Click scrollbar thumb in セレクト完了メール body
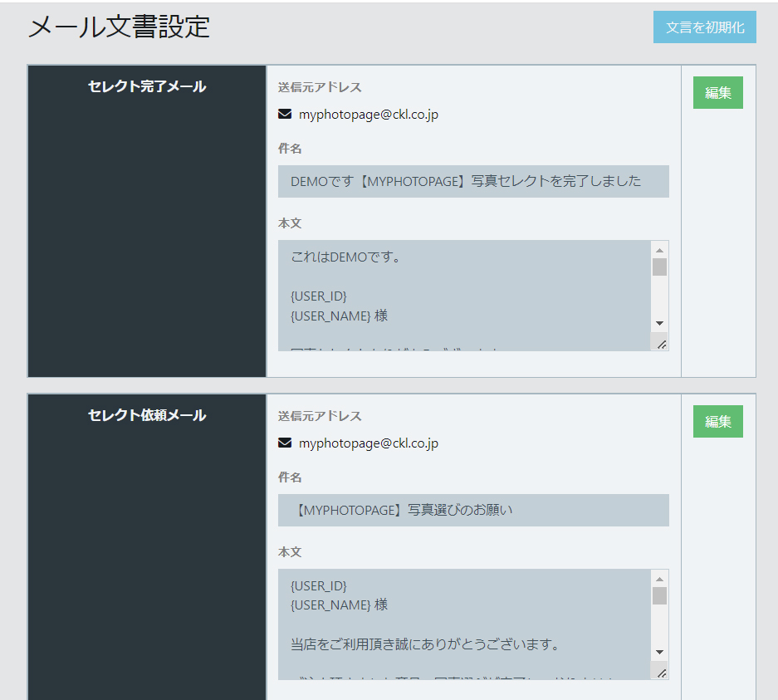This screenshot has height=700, width=778. 659,267
